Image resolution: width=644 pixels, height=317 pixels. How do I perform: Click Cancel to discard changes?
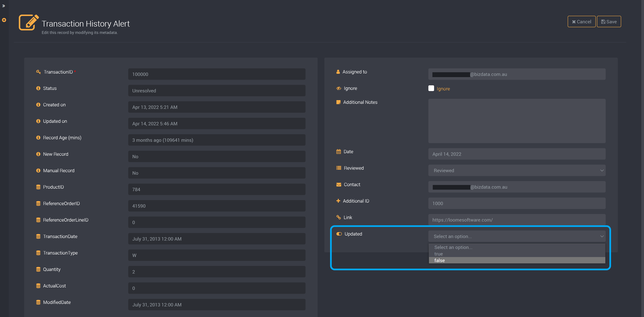click(581, 21)
